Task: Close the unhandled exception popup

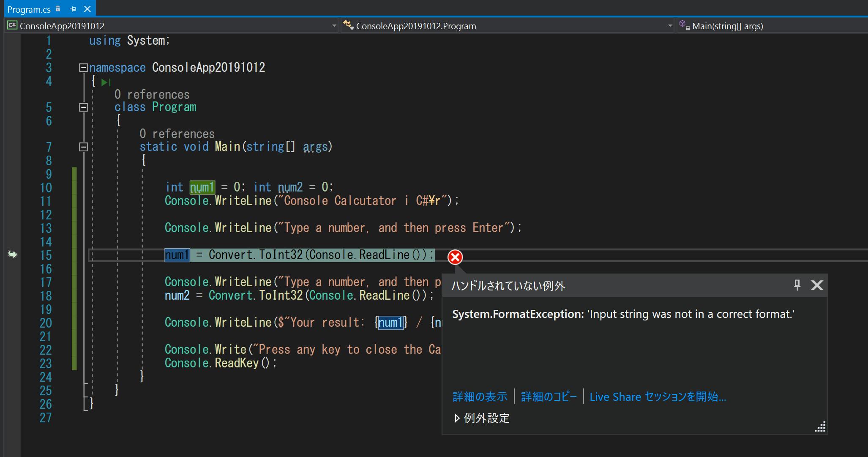Action: point(817,285)
